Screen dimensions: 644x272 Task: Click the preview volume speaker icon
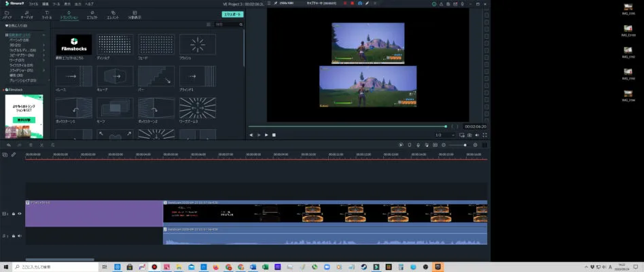point(478,135)
